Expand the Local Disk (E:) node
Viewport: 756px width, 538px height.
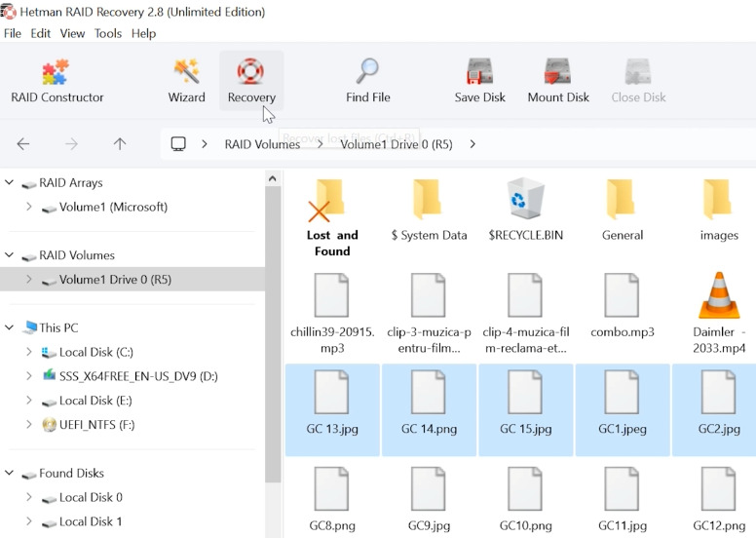pyautogui.click(x=29, y=401)
